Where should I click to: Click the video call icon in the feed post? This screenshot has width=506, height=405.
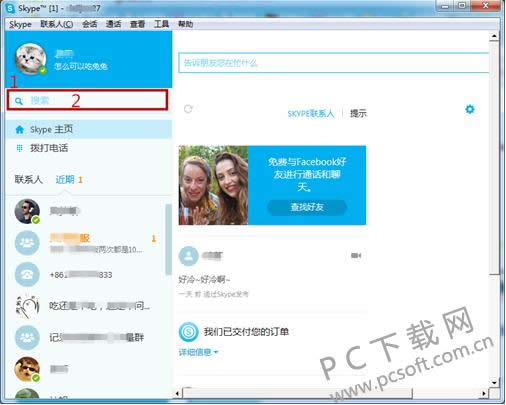click(356, 255)
